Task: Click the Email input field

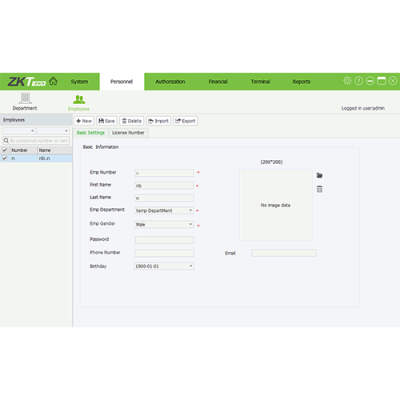Action: point(284,253)
